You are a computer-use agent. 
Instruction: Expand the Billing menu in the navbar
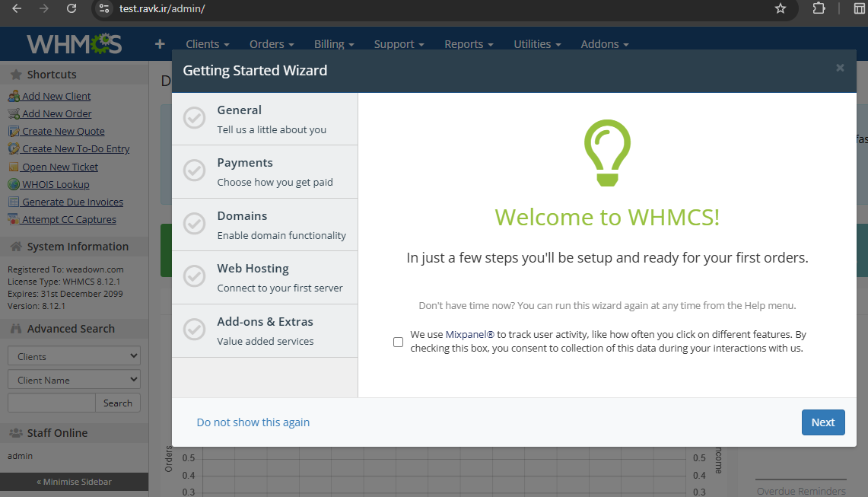334,44
